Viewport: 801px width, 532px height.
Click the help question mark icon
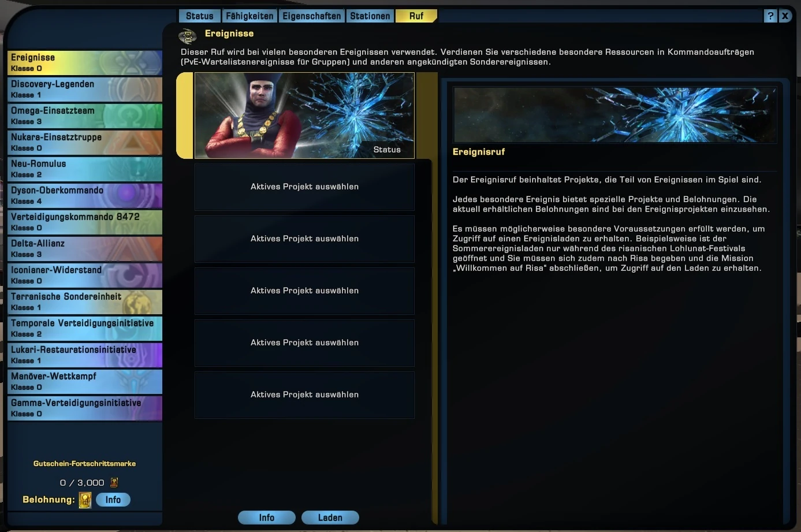[x=770, y=16]
